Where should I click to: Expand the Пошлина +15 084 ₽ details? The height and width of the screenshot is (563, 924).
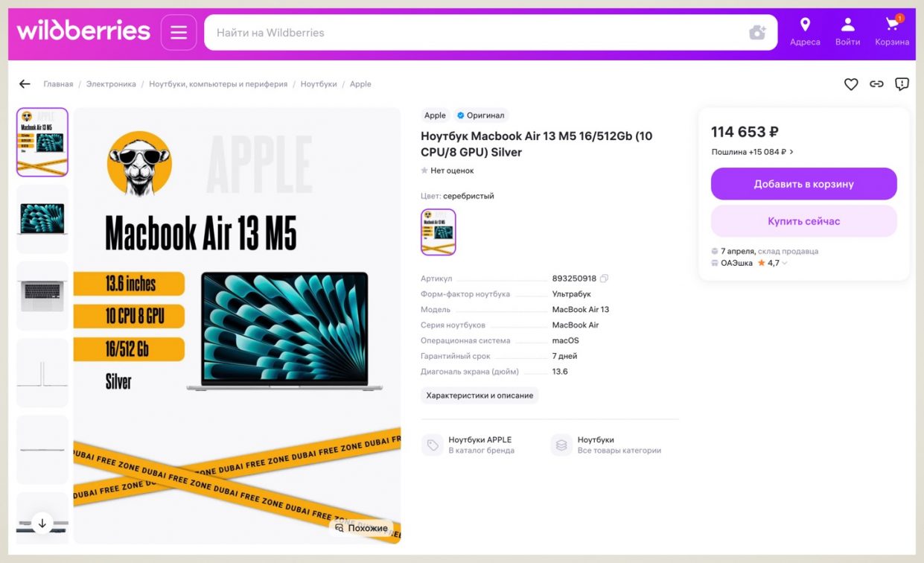[x=752, y=152]
